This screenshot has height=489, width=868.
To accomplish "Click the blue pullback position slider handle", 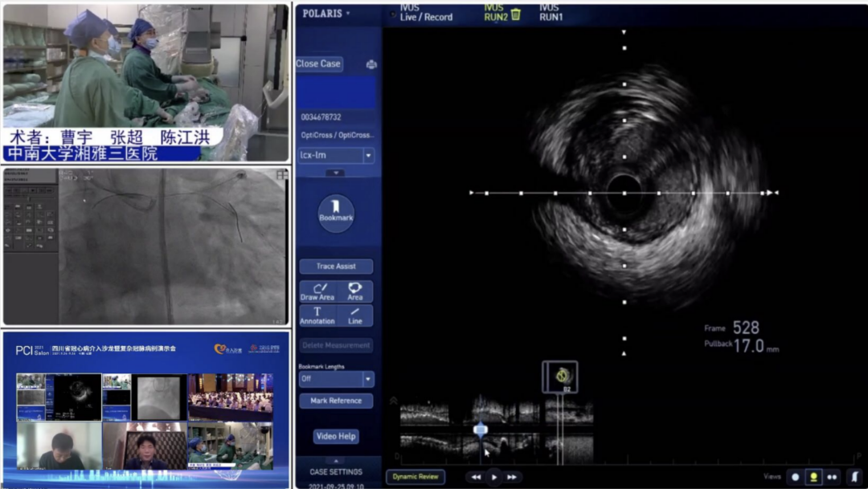I will [481, 430].
